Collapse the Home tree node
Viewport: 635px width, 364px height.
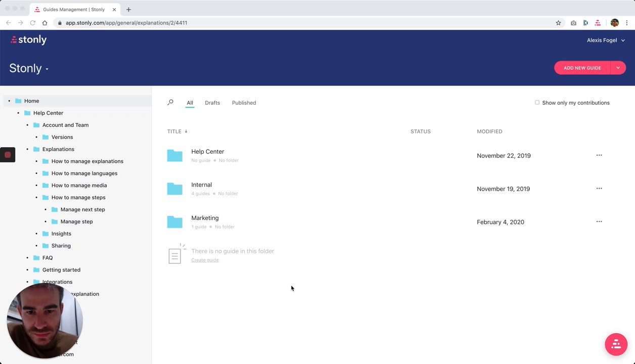coord(9,101)
